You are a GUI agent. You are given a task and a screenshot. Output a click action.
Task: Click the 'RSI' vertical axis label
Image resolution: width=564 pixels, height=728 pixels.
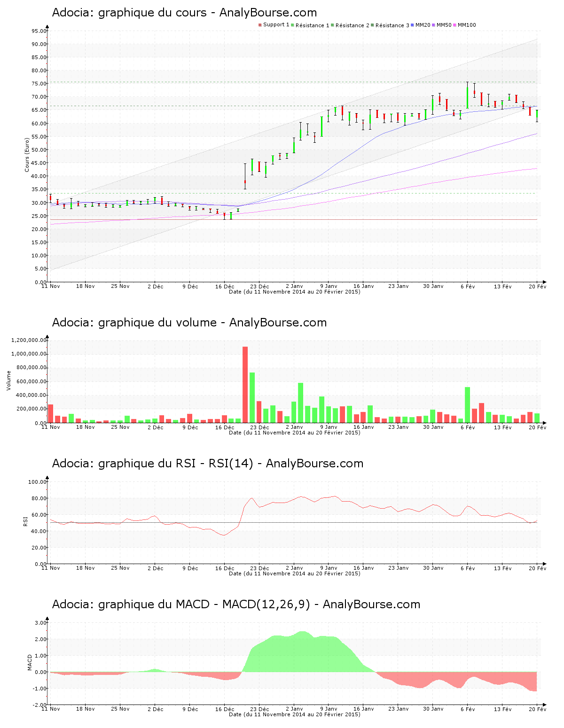click(x=25, y=521)
